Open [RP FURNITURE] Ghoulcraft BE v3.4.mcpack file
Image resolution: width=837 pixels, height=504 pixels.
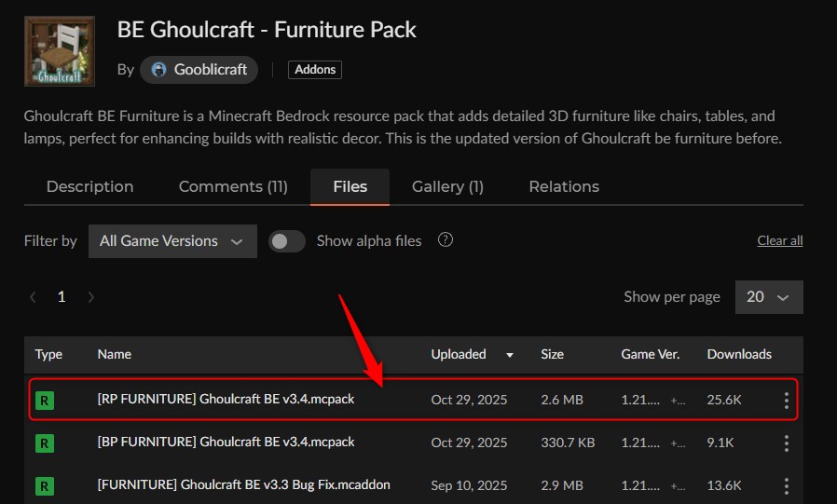click(x=226, y=399)
